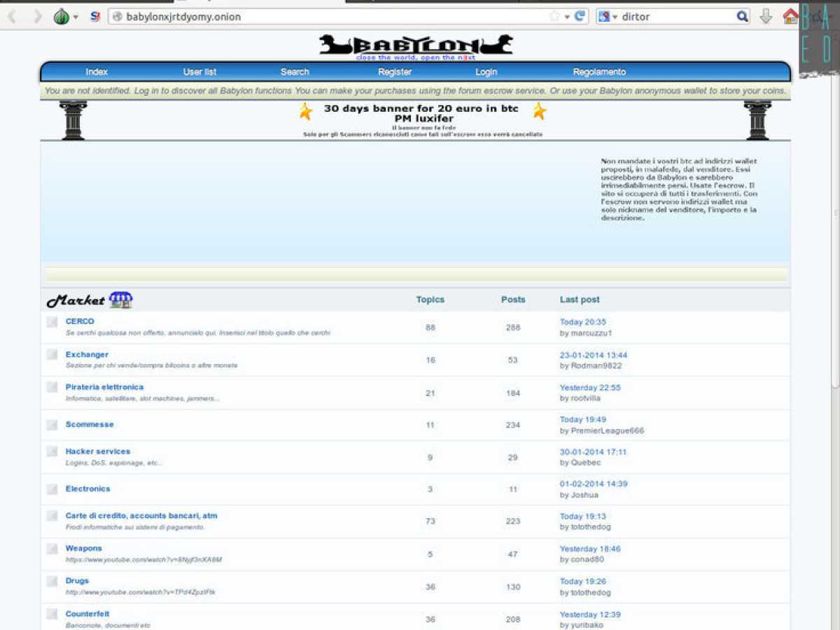The height and width of the screenshot is (630, 840).
Task: Go to the User list menu item
Action: click(199, 72)
